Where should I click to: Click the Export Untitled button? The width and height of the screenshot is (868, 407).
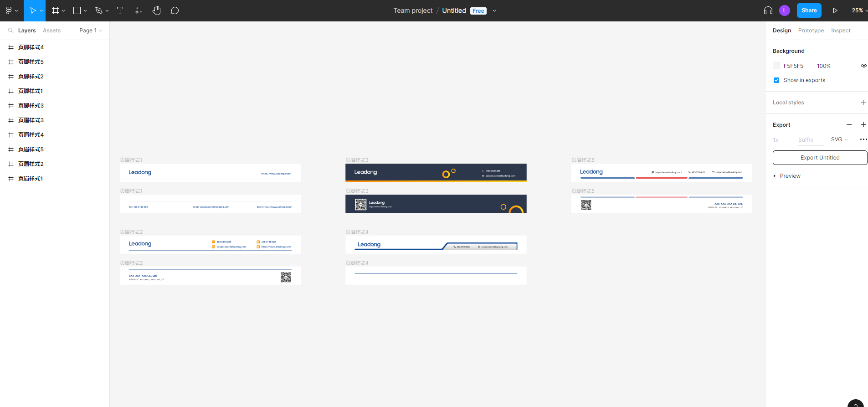820,158
